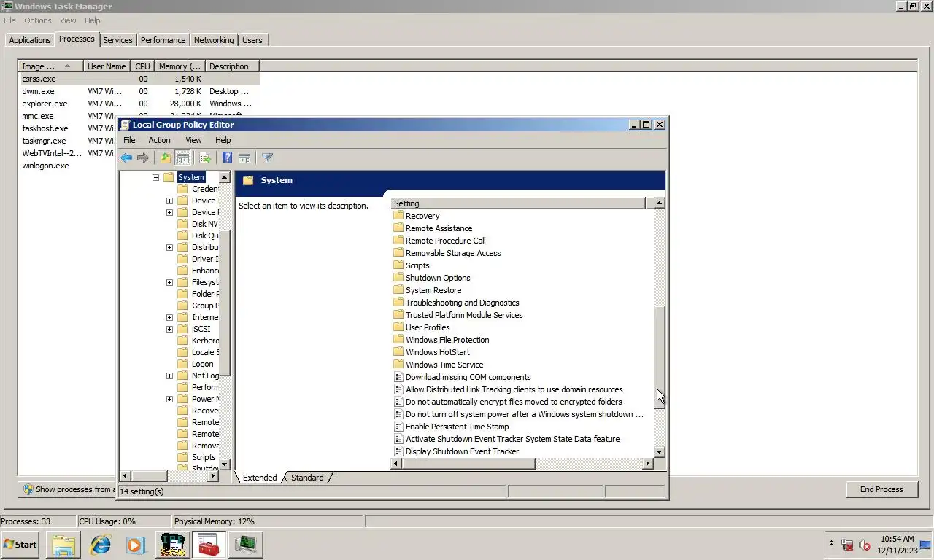Expand the Interne... tree node
The height and width of the screenshot is (560, 934).
(169, 317)
